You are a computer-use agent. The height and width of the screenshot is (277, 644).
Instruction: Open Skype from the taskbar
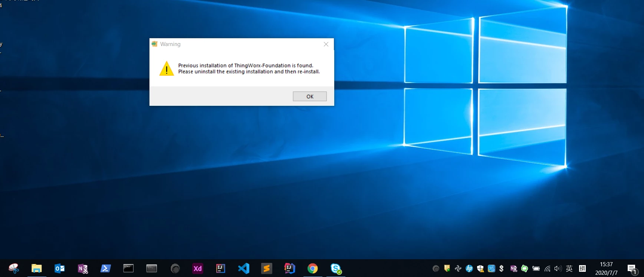click(x=336, y=268)
